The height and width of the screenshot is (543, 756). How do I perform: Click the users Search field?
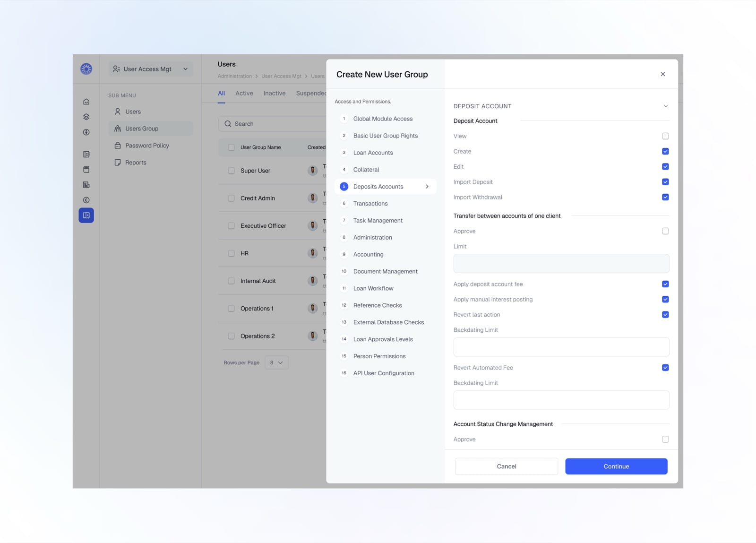272,124
